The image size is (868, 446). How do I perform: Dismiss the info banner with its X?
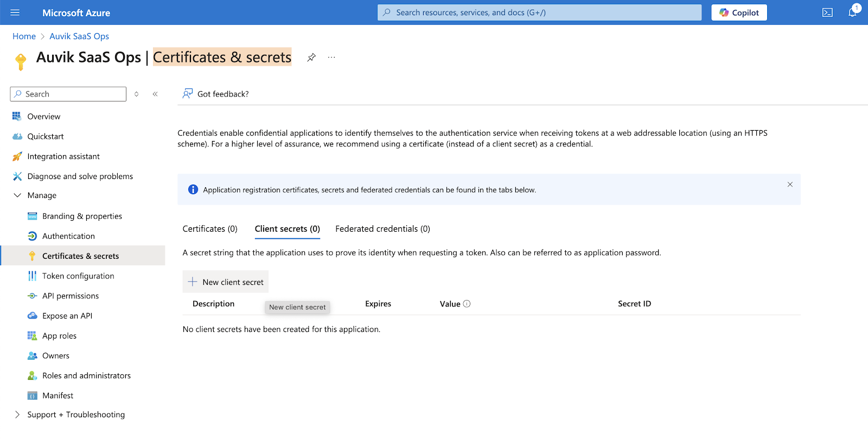pyautogui.click(x=790, y=184)
